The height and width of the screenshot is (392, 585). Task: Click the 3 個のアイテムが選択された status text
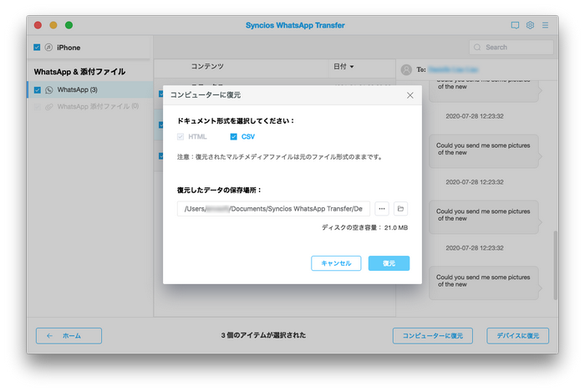(263, 335)
